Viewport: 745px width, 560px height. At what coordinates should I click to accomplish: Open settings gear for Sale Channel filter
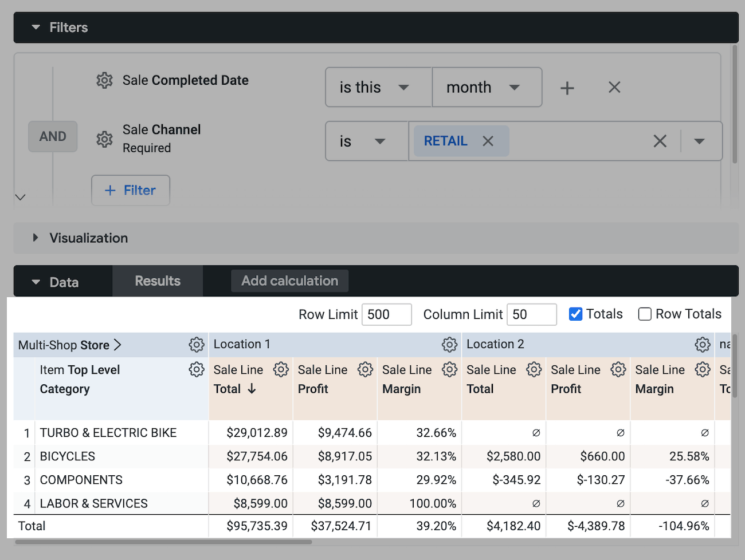[104, 139]
